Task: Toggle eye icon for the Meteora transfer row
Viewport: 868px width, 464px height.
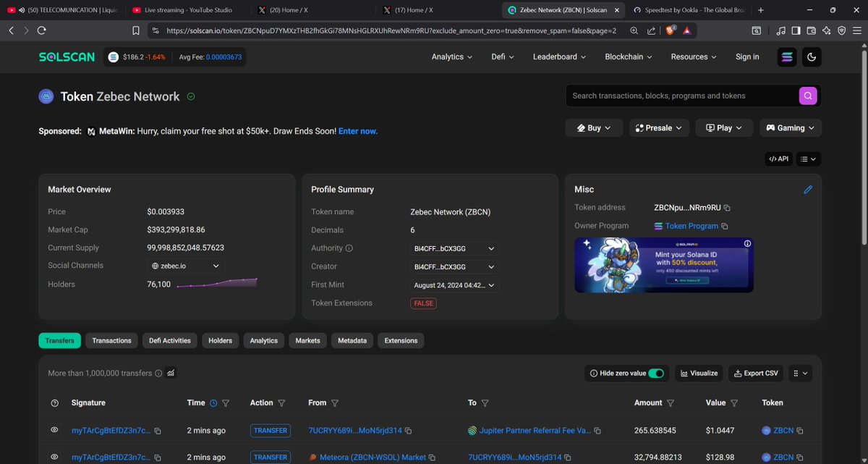Action: 54,457
